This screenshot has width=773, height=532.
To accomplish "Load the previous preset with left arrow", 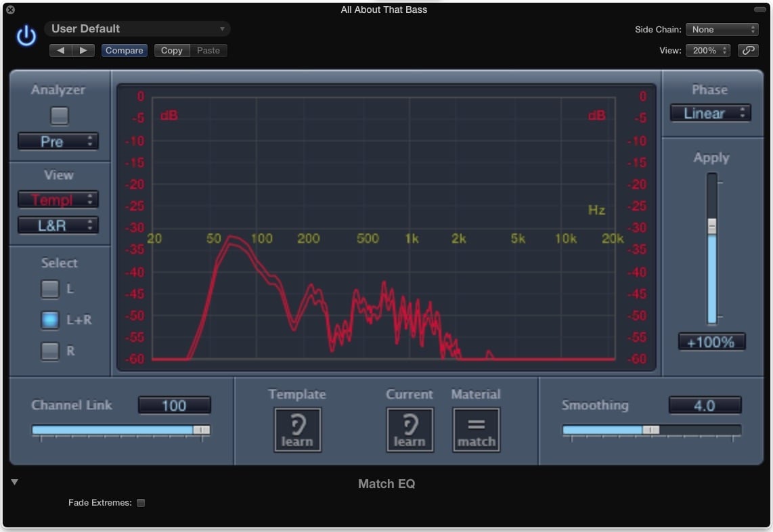I will (61, 50).
